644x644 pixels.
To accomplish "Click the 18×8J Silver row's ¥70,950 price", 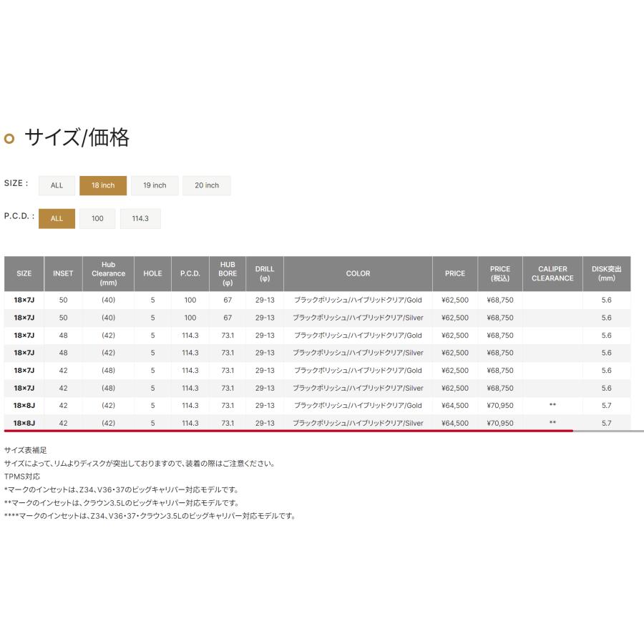I will pos(500,423).
